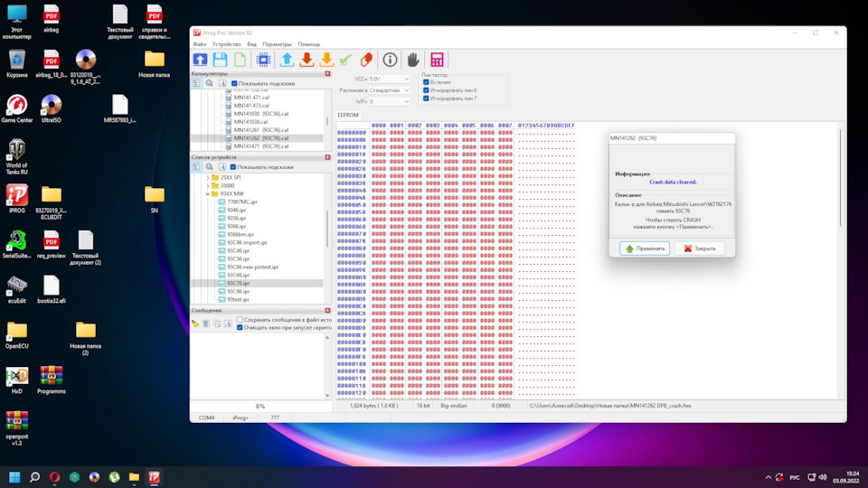The image size is (868, 488).
Task: Expand the 35080 folder
Action: [208, 186]
